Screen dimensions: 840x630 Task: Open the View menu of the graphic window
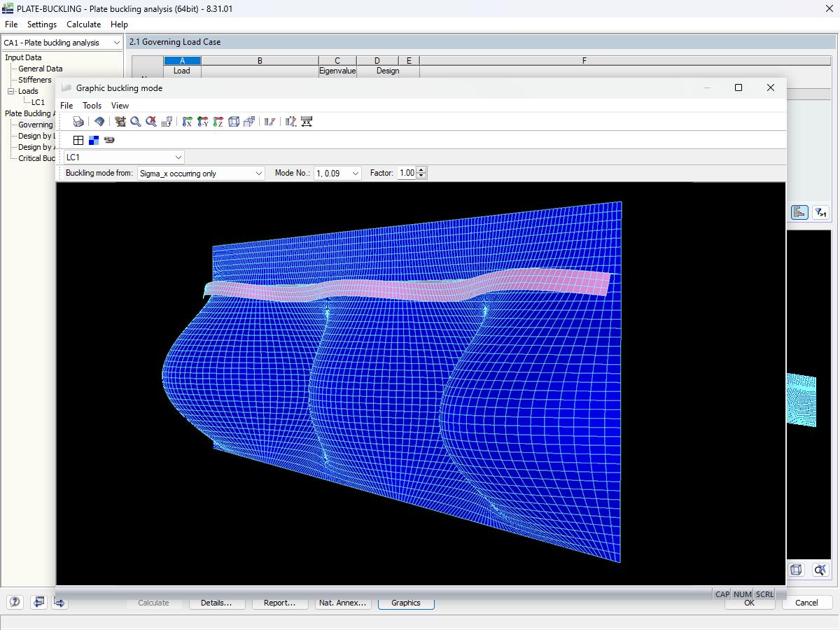click(x=119, y=106)
